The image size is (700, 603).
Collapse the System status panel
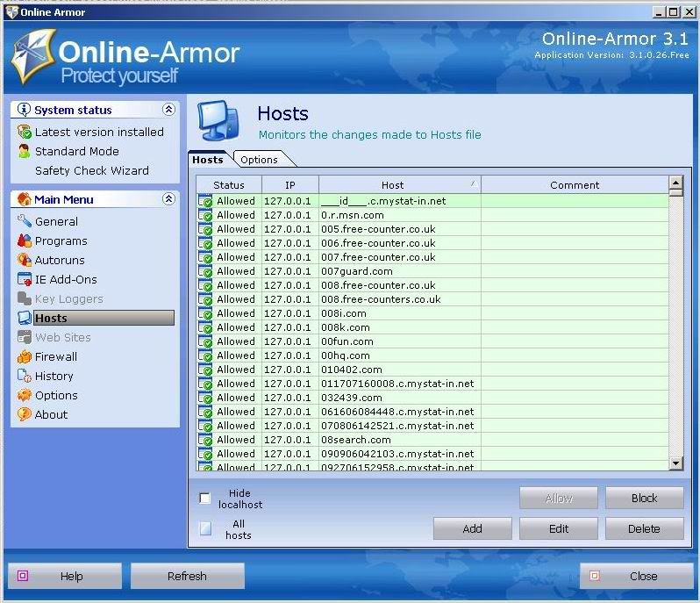[x=168, y=110]
